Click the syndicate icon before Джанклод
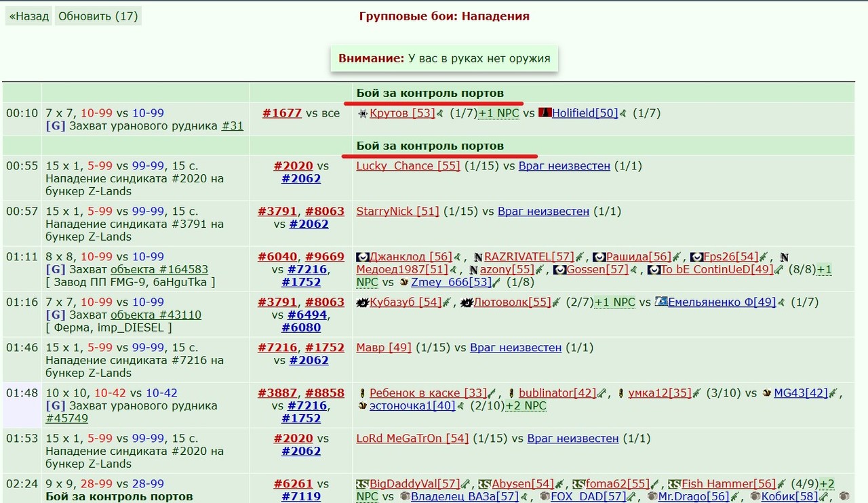This screenshot has width=868, height=503. pyautogui.click(x=363, y=257)
